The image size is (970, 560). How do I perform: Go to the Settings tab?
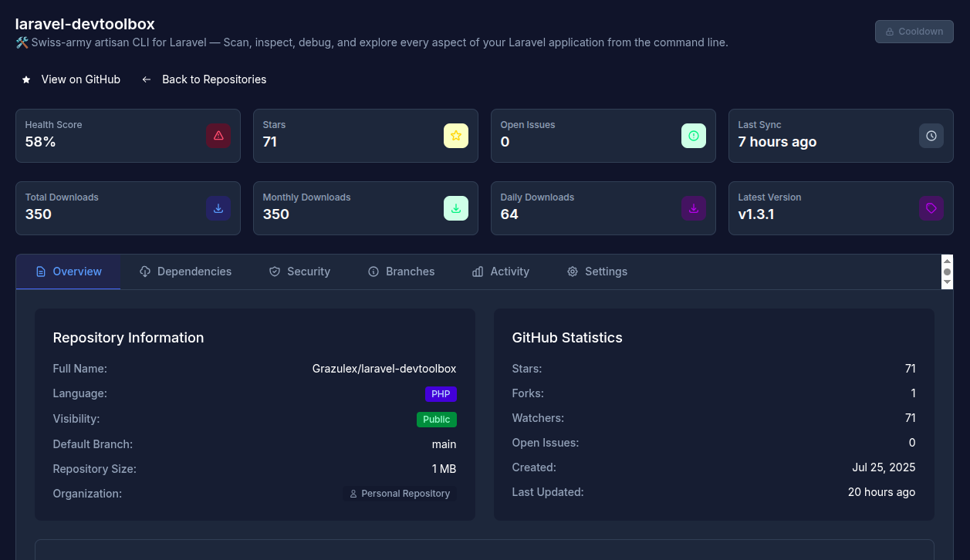(x=597, y=272)
